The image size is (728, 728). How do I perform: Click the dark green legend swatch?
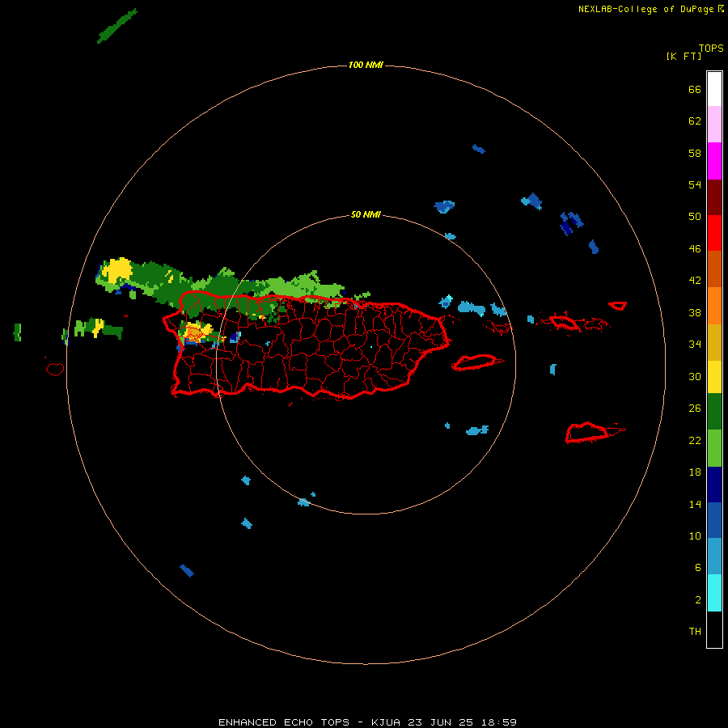tap(714, 412)
